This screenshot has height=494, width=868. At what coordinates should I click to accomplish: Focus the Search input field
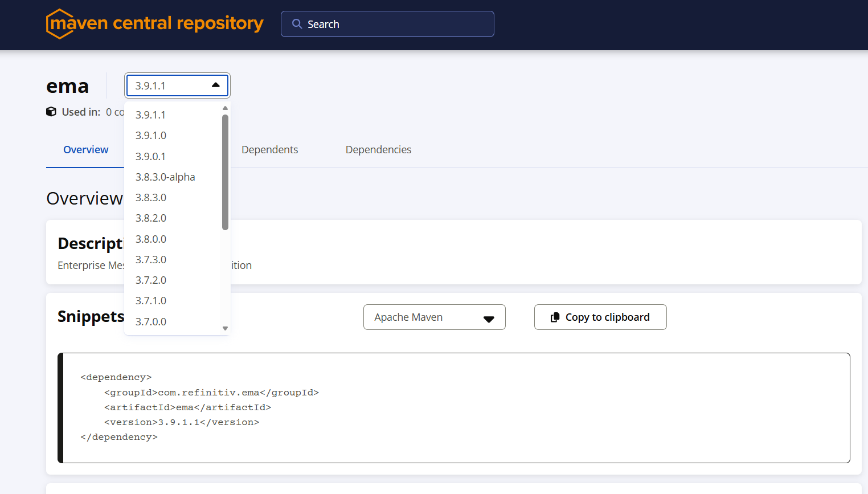tap(387, 24)
